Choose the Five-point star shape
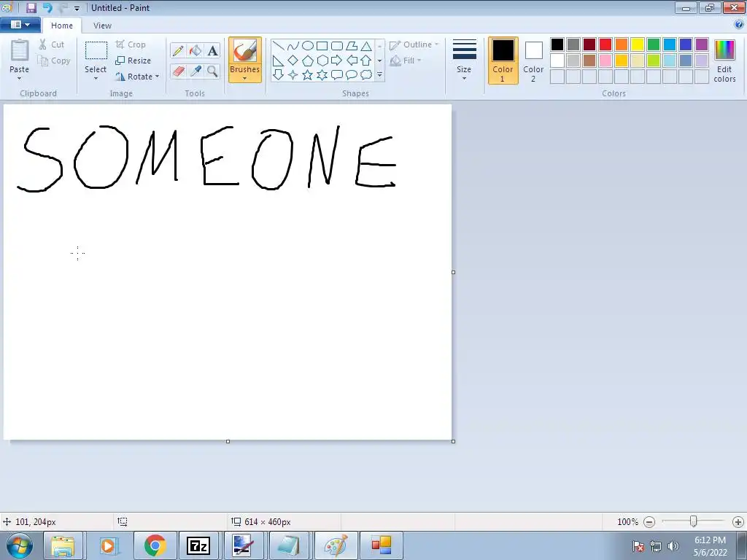Screen dimensions: 747x560 click(x=308, y=75)
